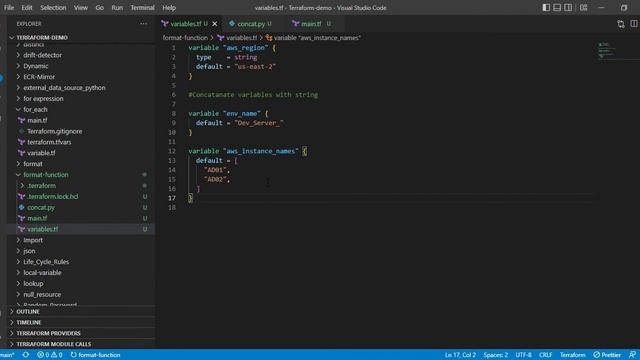
Task: Open variable.tf in for_each folder
Action: click(41, 153)
